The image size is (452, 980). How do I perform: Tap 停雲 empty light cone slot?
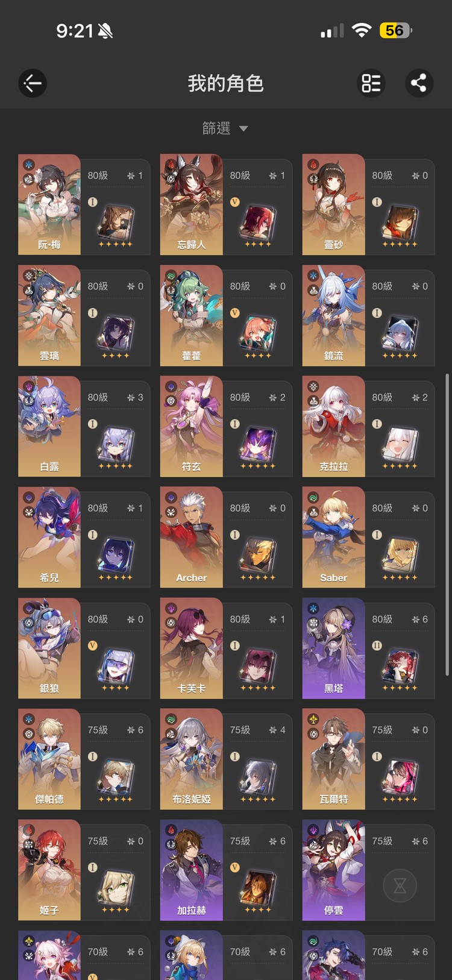400,885
